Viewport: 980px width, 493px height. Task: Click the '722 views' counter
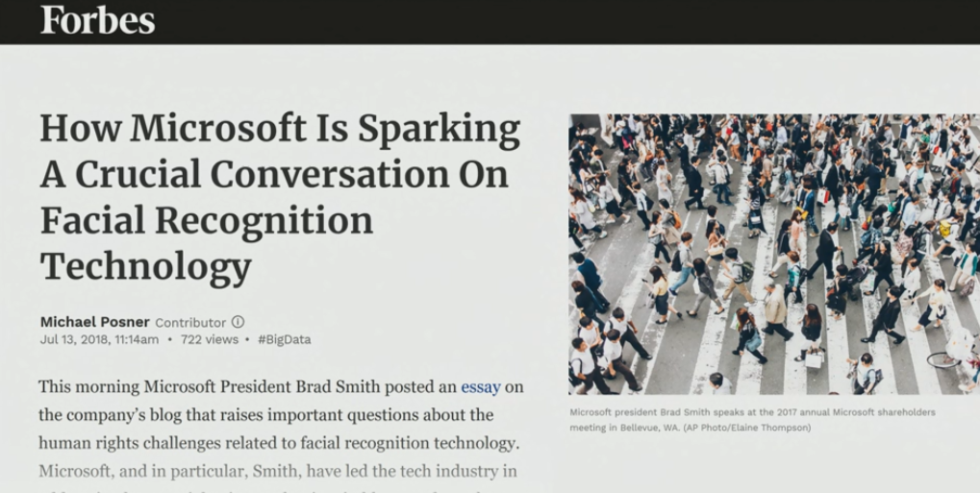[x=209, y=339]
